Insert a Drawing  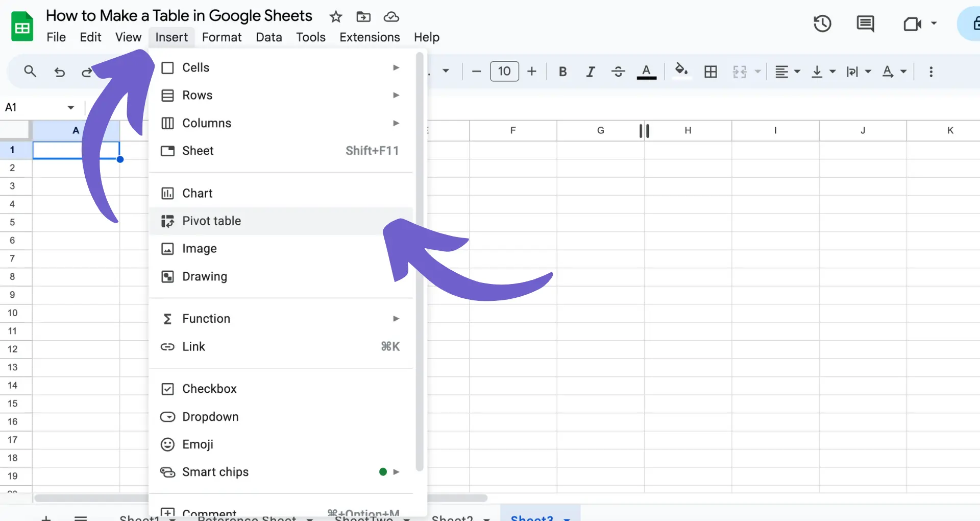pos(281,276)
